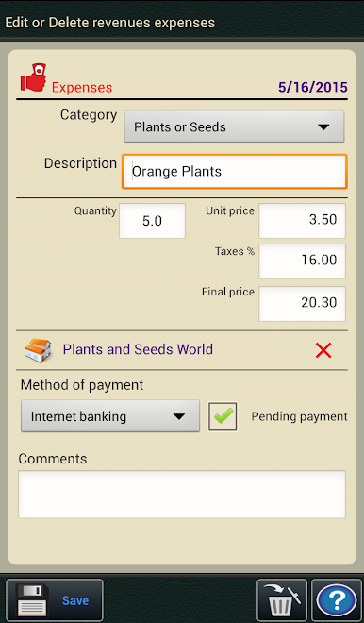This screenshot has height=623, width=364.
Task: Change the date 5/16/2015
Action: pos(313,87)
